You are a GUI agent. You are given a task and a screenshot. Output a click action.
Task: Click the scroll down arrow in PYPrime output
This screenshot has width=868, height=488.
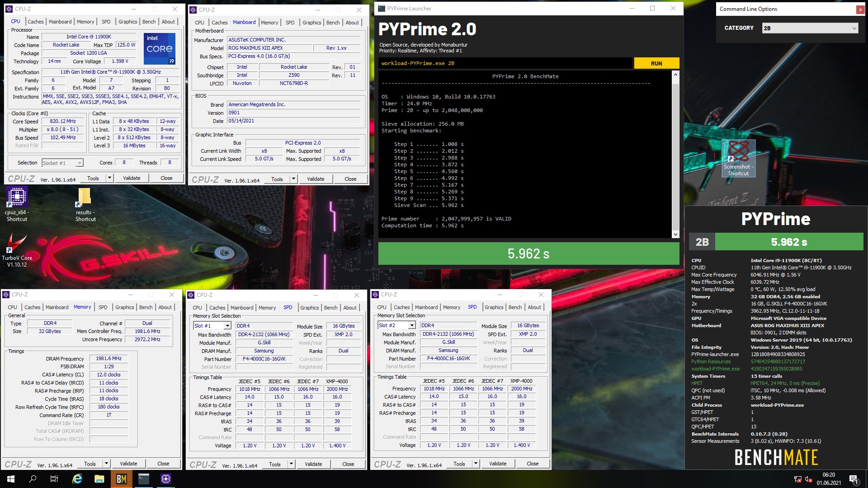pyautogui.click(x=675, y=234)
